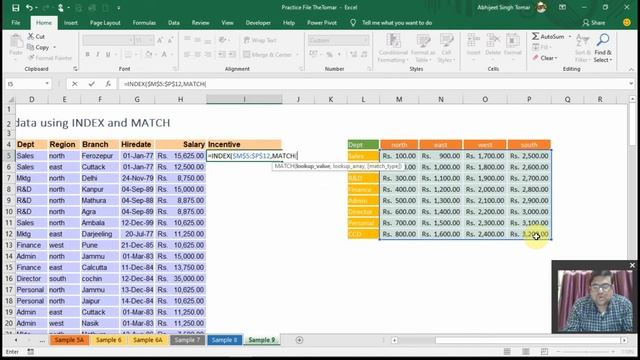
Task: Click Find & Select magnifier icon
Action: (x=603, y=40)
